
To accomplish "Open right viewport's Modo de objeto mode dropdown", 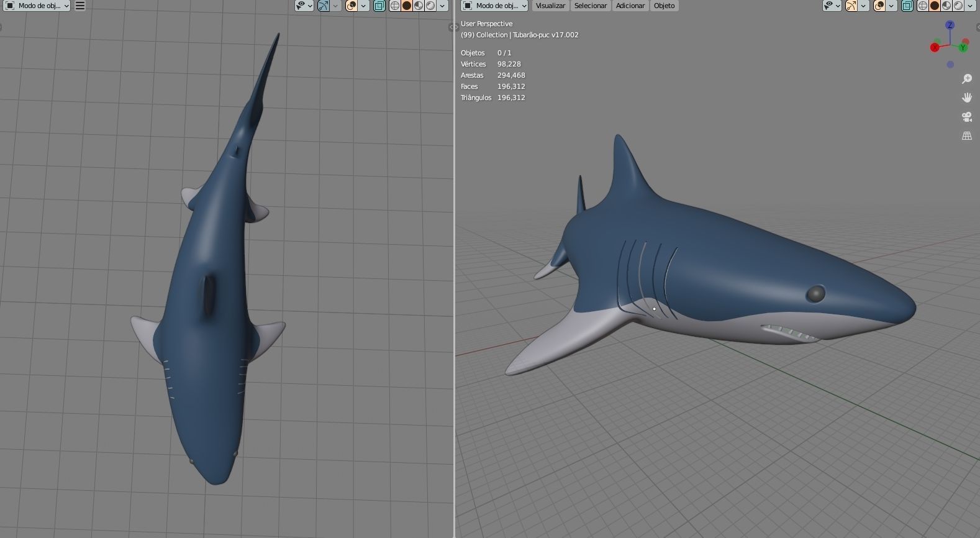I will 495,6.
